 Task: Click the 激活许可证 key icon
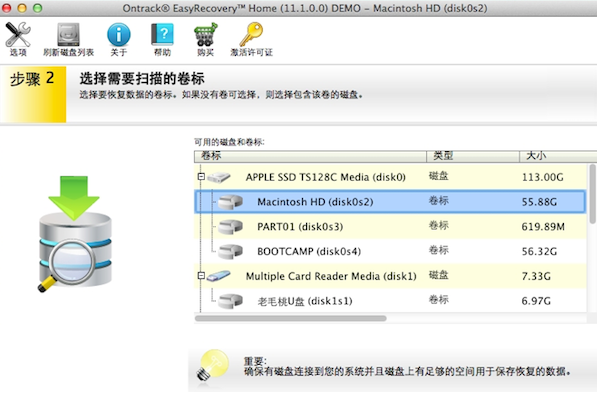coord(251,35)
